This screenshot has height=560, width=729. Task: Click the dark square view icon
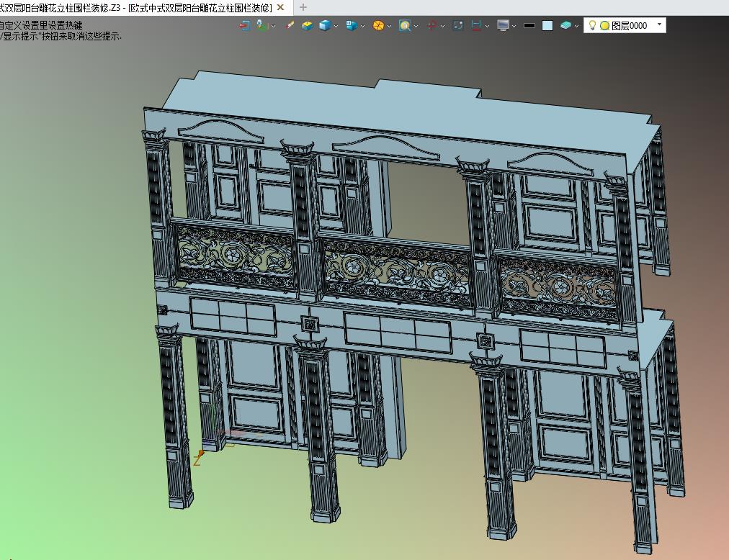coord(458,26)
